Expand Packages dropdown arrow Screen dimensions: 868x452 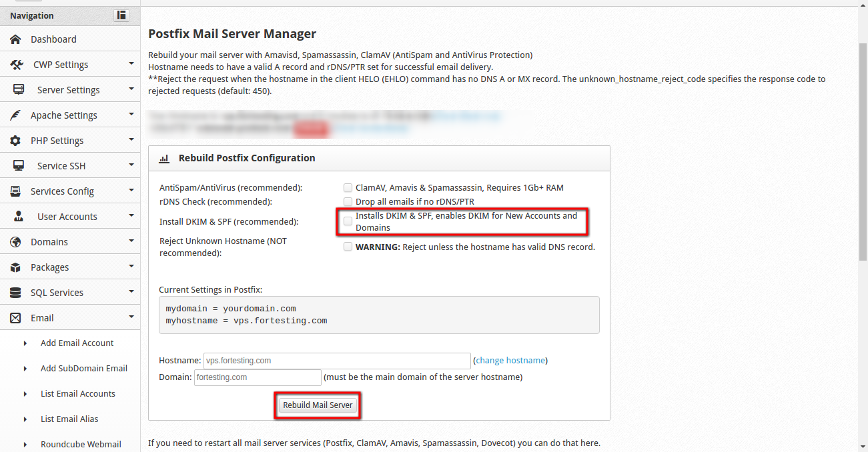(x=131, y=267)
